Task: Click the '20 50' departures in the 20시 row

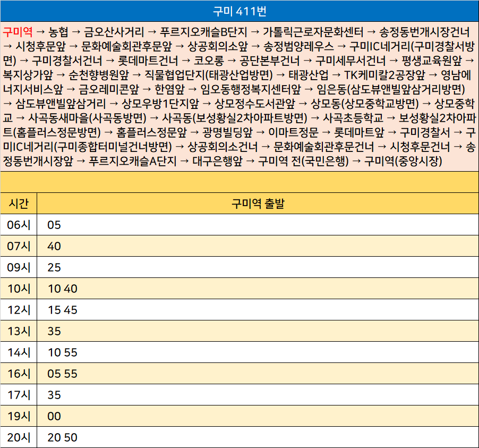Action: coord(62,437)
